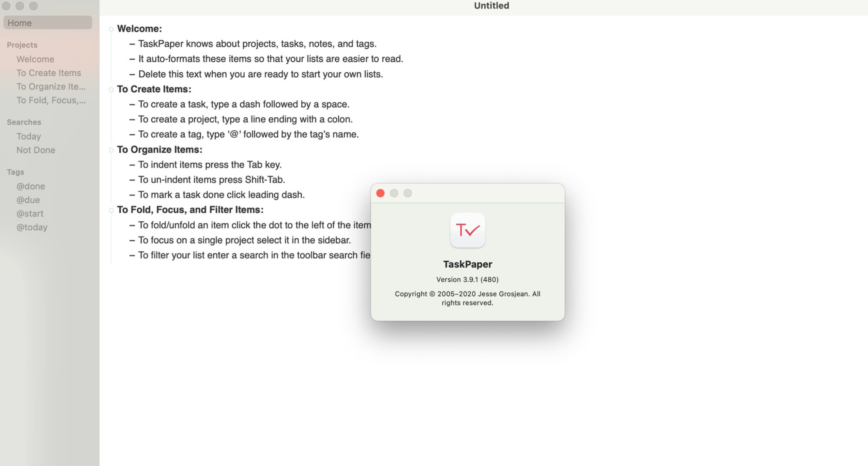This screenshot has height=466, width=868.
Task: Select To Organize Ite... sidebar project
Action: [x=51, y=87]
